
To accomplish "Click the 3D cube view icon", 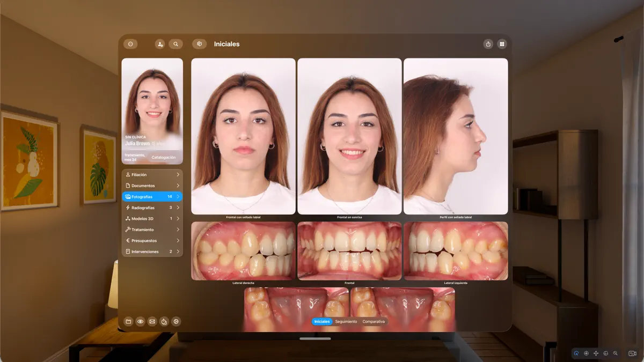I will pos(200,43).
